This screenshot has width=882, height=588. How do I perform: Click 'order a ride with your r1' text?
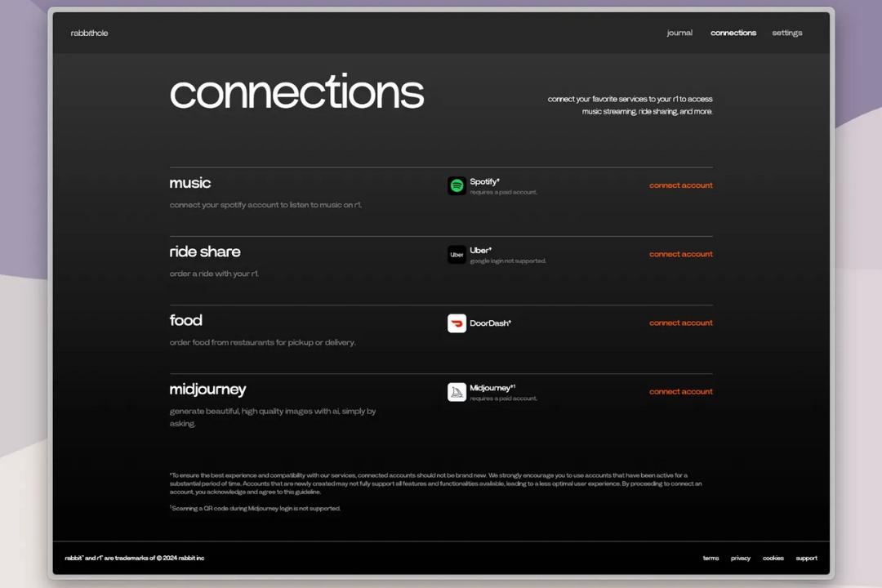[x=214, y=274]
